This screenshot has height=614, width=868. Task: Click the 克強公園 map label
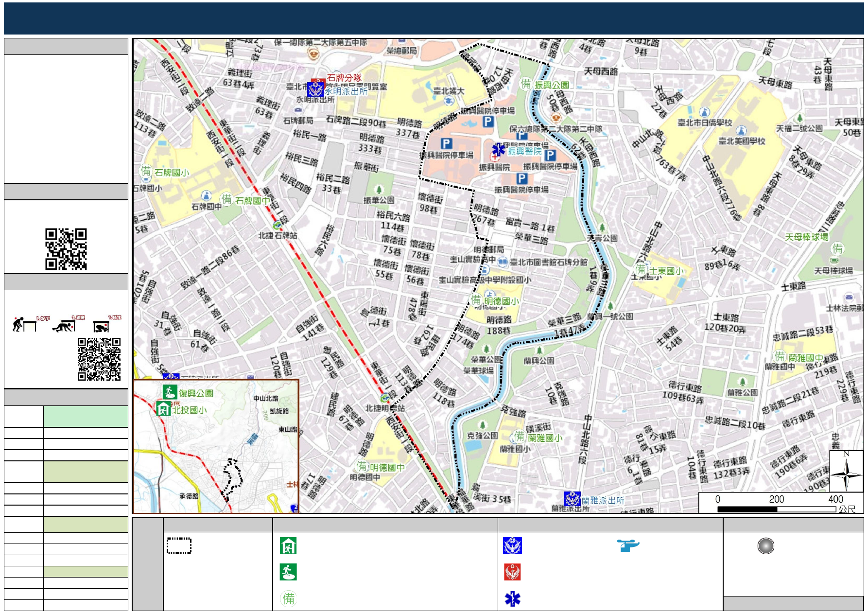(x=482, y=436)
